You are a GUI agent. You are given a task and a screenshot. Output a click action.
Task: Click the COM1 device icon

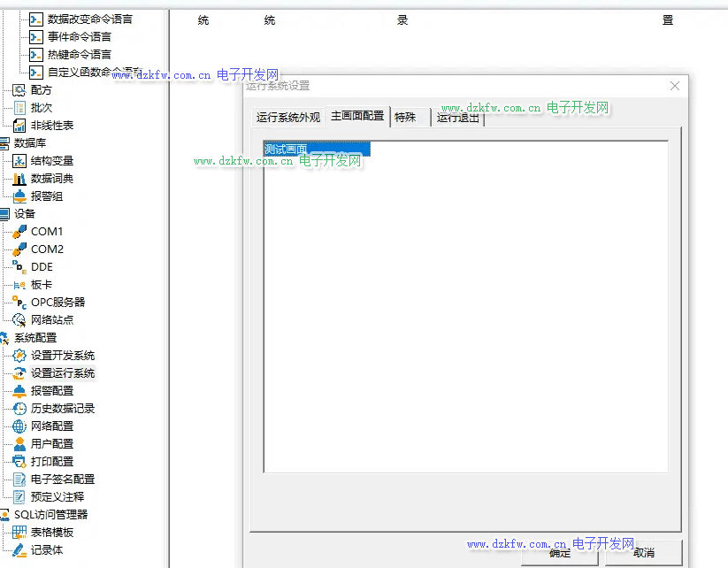[x=19, y=232]
